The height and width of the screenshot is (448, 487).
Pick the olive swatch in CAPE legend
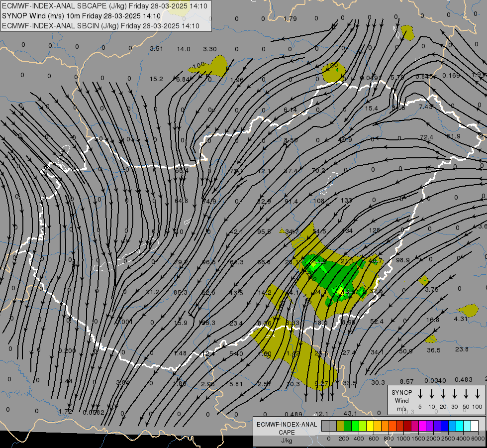(340, 426)
